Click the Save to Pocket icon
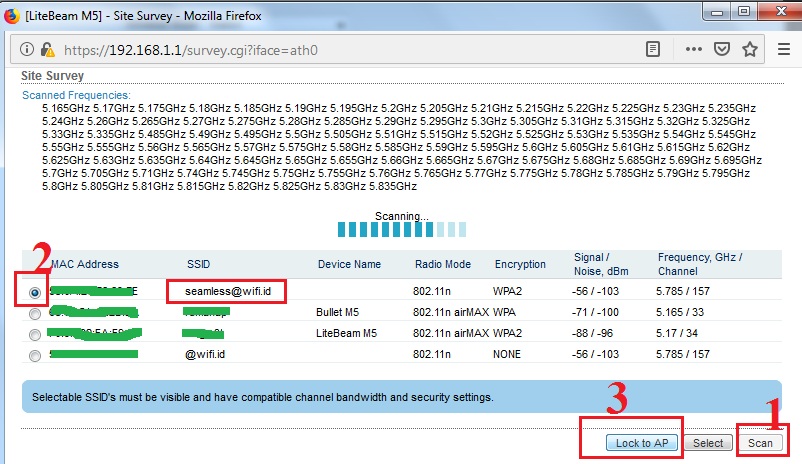Screen dimensions: 802x464 click(722, 49)
